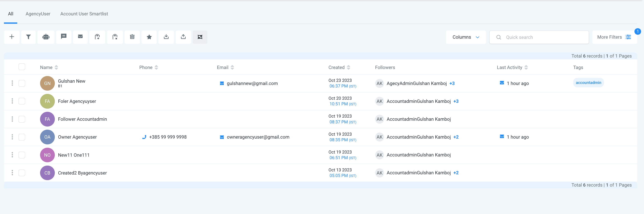The width and height of the screenshot is (644, 214).
Task: Switch to the All tab
Action: pos(11,14)
